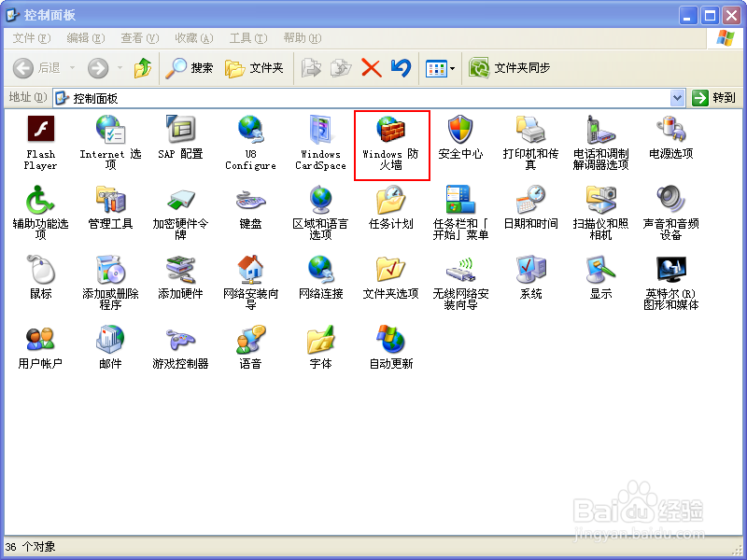Open 英特尔(R) 图形和媒体 icon
The height and width of the screenshot is (560, 747).
point(670,283)
